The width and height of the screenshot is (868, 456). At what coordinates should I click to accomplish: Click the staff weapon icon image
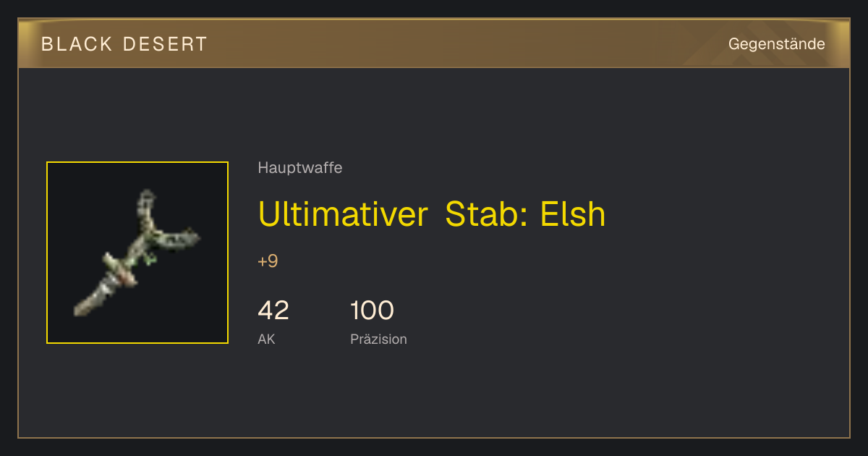point(137,253)
